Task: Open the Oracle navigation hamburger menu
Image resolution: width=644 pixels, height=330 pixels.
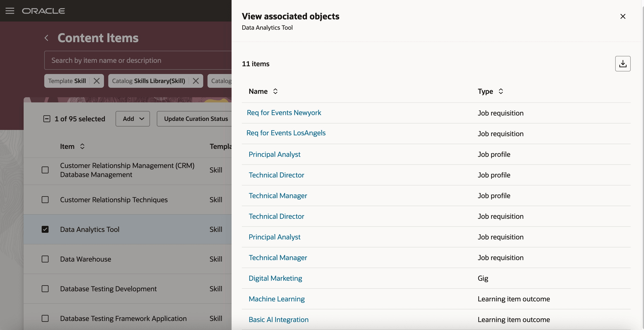Action: tap(10, 11)
